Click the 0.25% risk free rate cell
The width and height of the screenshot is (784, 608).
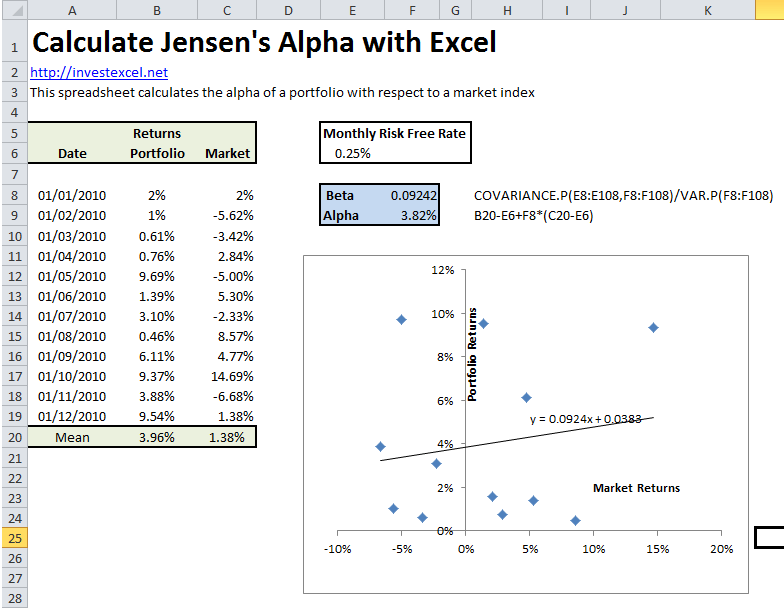coord(353,153)
